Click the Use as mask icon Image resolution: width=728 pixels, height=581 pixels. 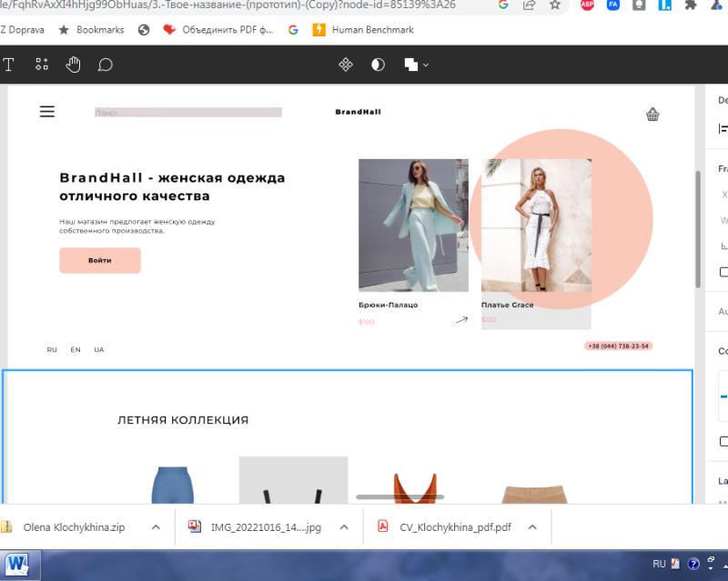[378, 65]
